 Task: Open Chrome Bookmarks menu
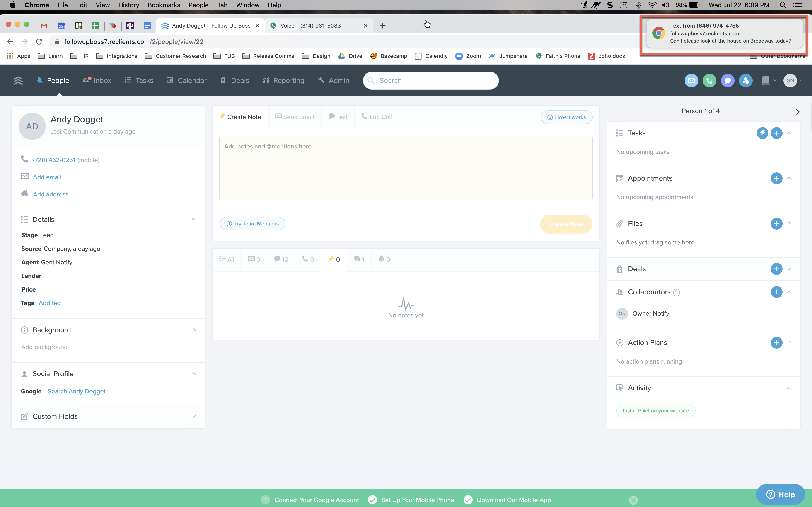click(x=164, y=5)
